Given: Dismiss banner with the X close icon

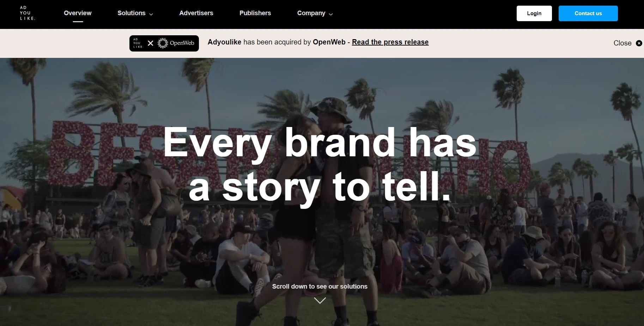Looking at the screenshot, I should click(x=639, y=43).
